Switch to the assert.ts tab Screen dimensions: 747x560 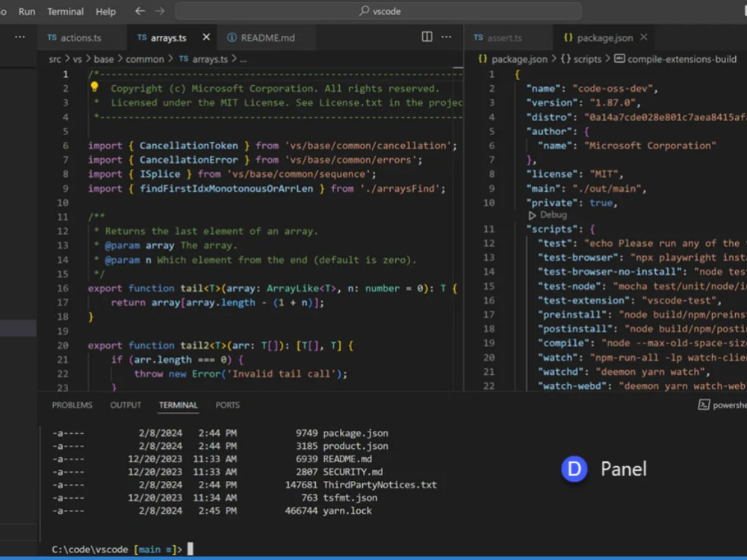pyautogui.click(x=504, y=37)
